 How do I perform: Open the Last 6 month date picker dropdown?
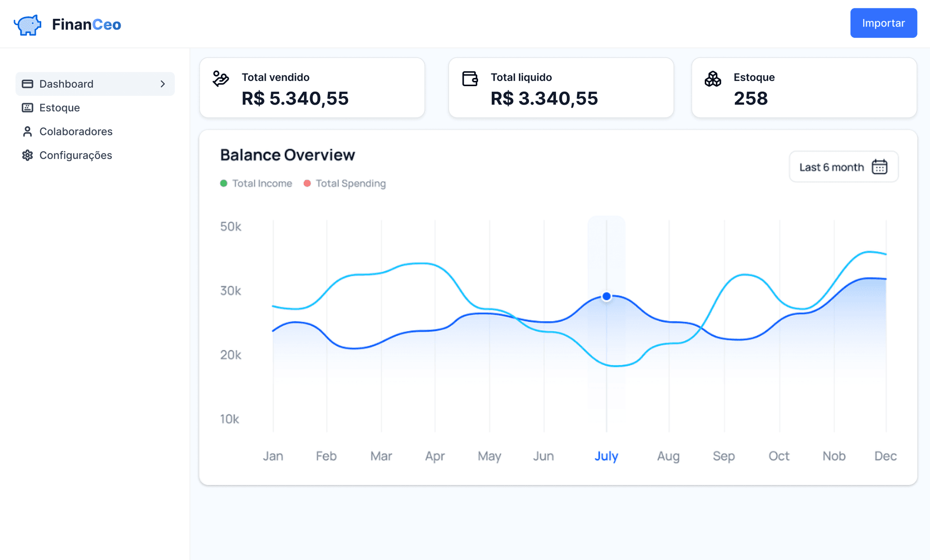point(842,166)
